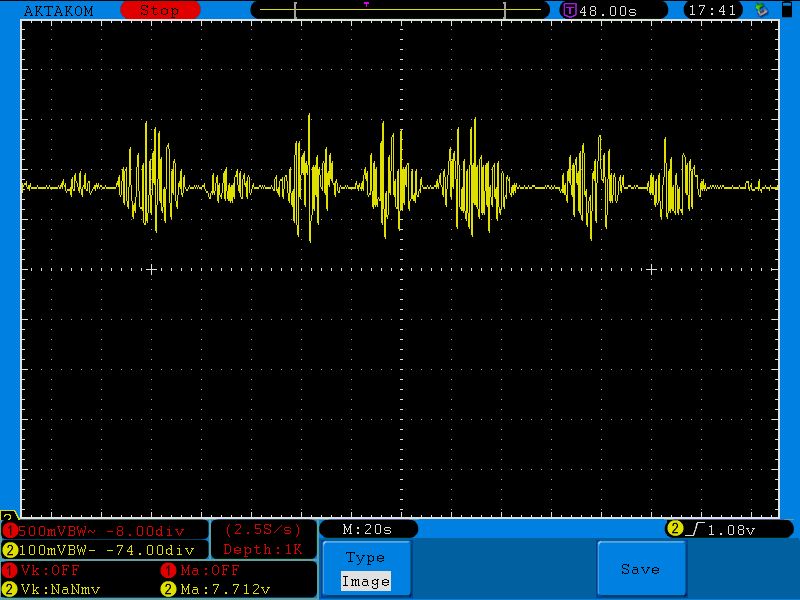Click the channel 1 Ma measurement icon
Image resolution: width=800 pixels, height=600 pixels.
(x=168, y=570)
